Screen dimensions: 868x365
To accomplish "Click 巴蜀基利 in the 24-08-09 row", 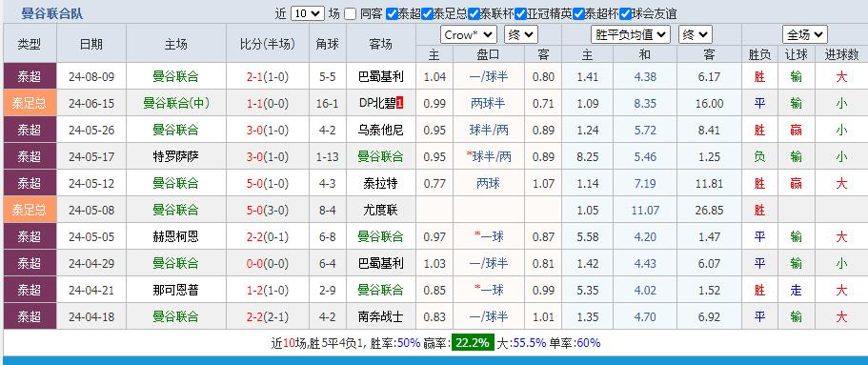I will coord(381,76).
